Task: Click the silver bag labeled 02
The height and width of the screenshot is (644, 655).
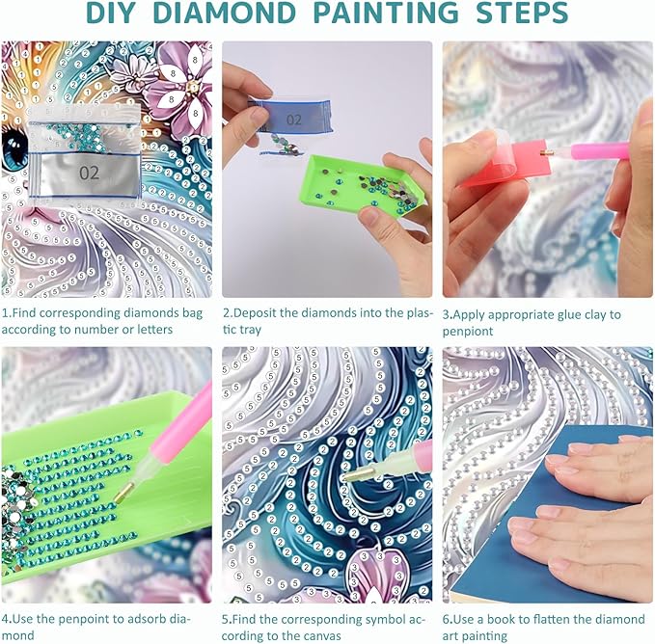Action: (x=85, y=174)
